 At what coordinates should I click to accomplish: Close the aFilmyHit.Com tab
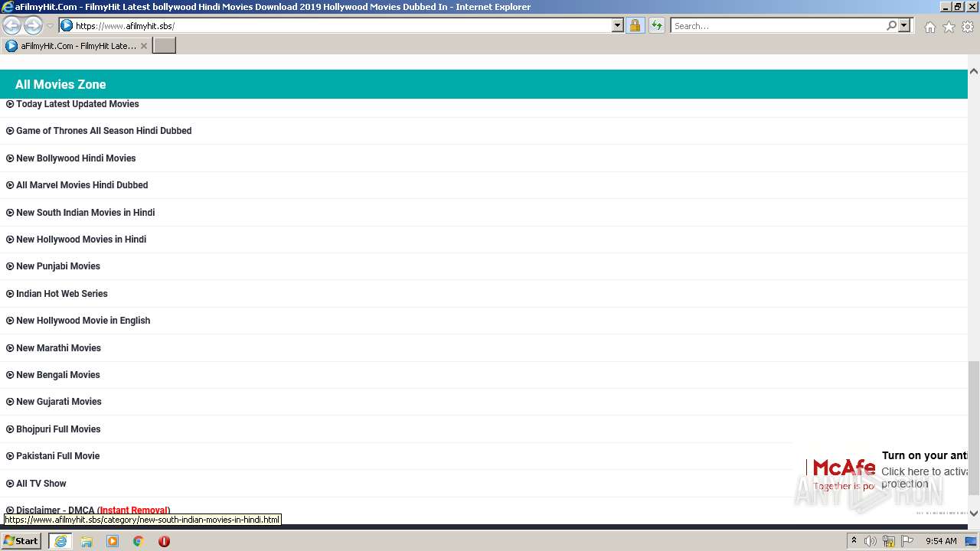point(143,46)
